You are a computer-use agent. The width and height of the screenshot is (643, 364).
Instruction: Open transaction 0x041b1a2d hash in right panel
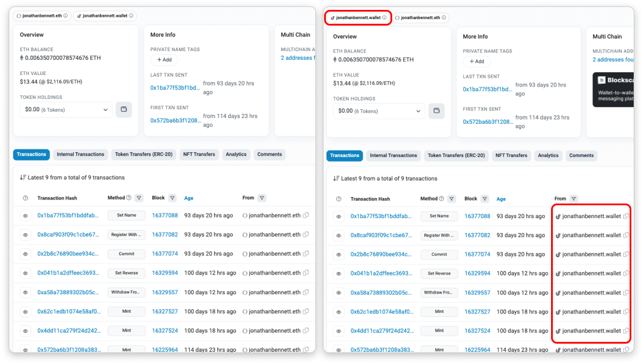pos(381,273)
